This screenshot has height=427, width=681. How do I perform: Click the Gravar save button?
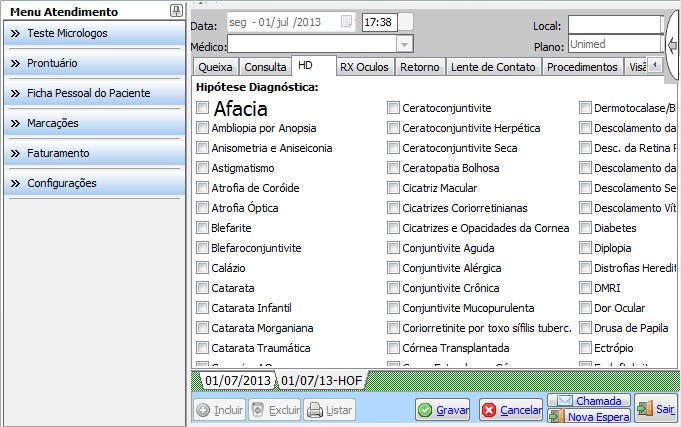(x=443, y=410)
